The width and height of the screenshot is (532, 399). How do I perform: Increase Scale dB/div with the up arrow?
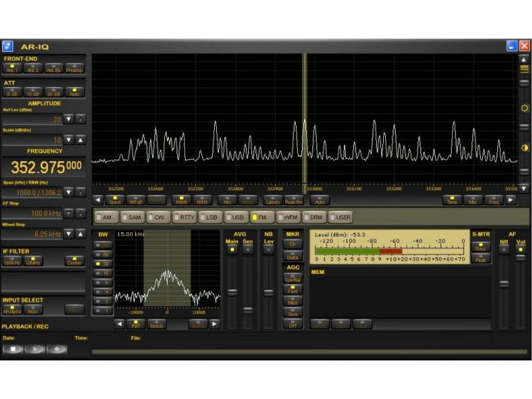click(x=80, y=140)
